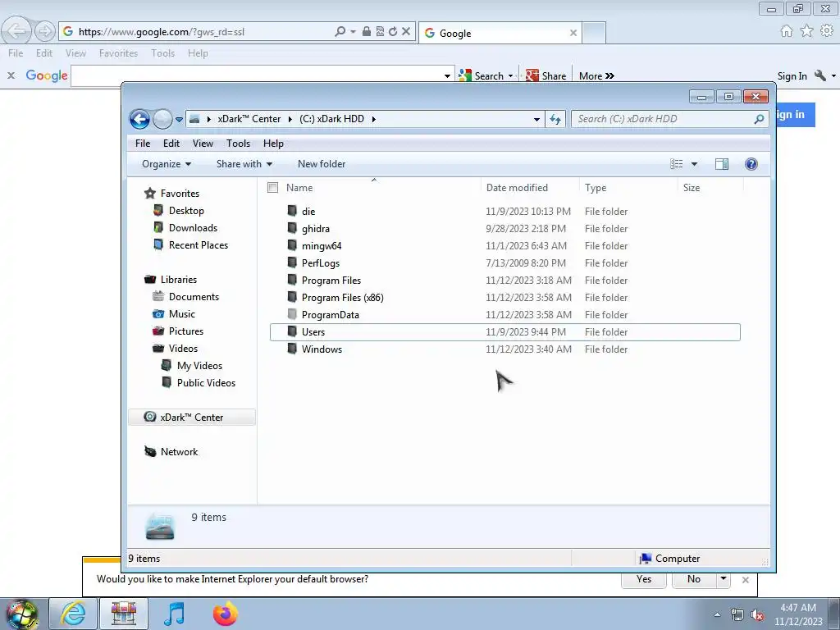Select the ProgramData folder icon
Image resolution: width=840 pixels, height=630 pixels.
tap(292, 314)
